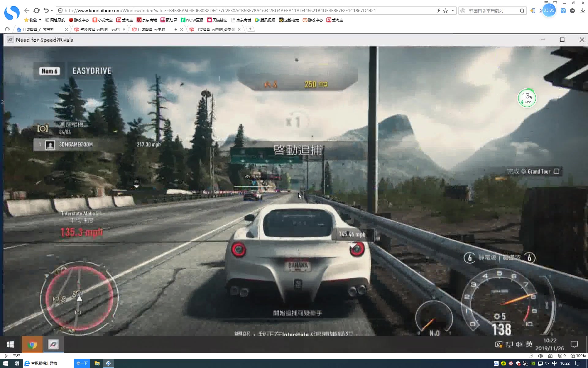Open the toolbox icon in status bar
The height and width of the screenshot is (368, 588).
pos(550,356)
